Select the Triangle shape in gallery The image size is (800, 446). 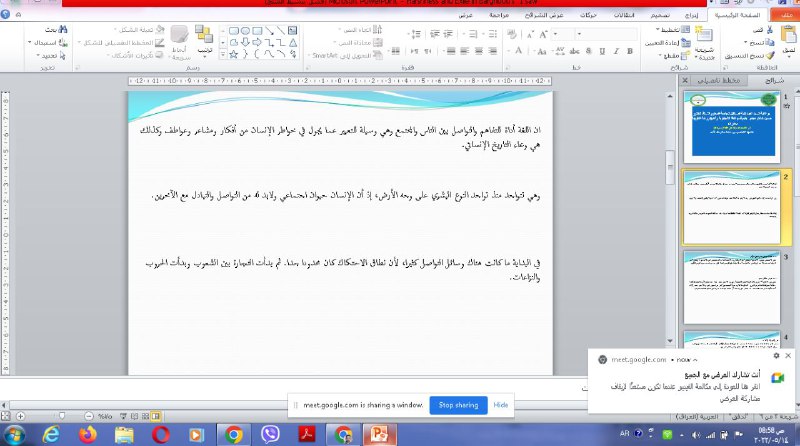pos(293,43)
